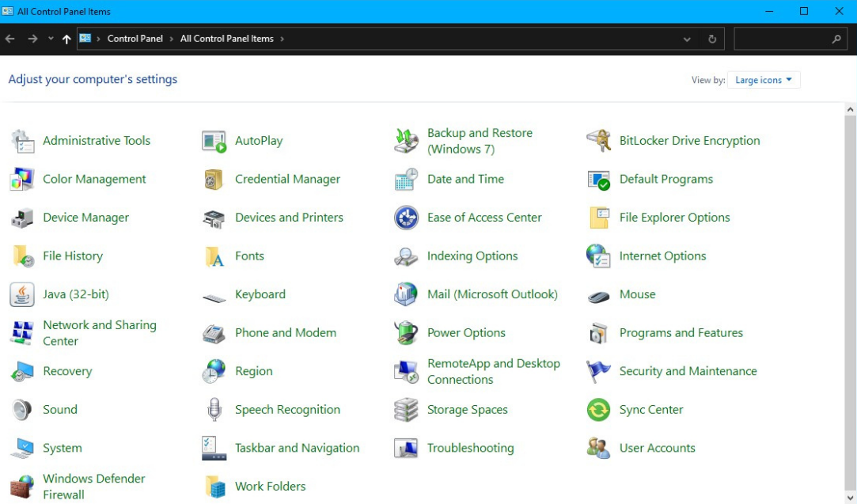Open the Keyboard icon
Viewport: 857px width, 504px height.
[x=214, y=298]
